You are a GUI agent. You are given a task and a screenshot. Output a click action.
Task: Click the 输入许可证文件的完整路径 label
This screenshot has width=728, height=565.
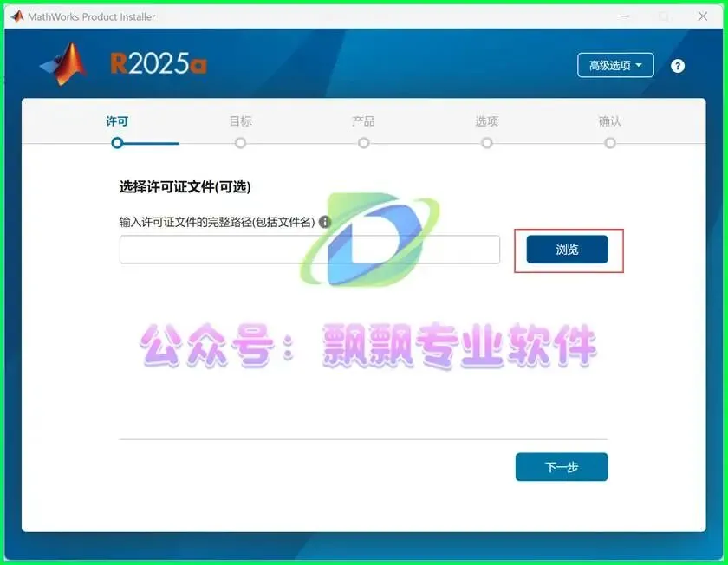point(217,222)
